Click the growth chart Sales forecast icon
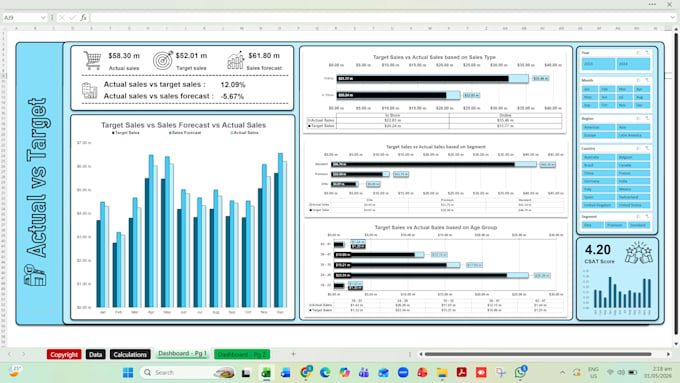Image resolution: width=680 pixels, height=383 pixels. [235, 60]
